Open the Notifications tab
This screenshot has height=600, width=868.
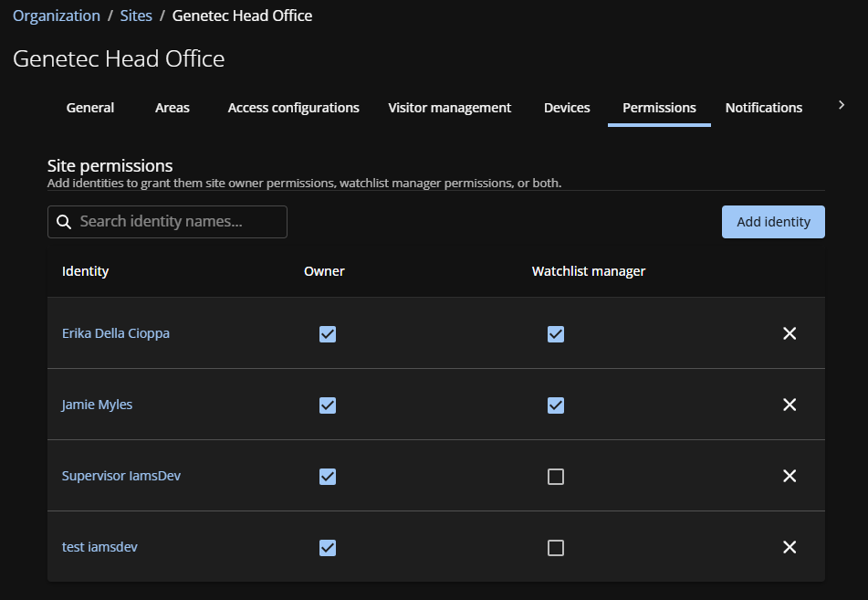[x=763, y=108]
